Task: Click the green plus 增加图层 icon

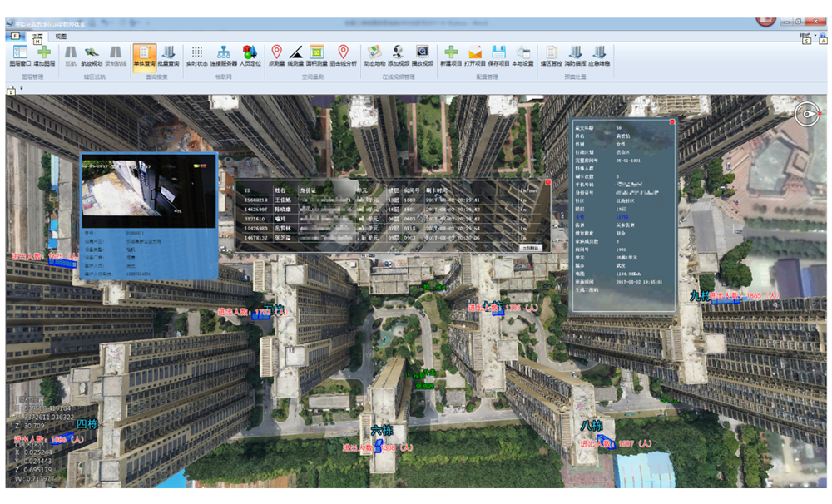Action: pyautogui.click(x=45, y=55)
